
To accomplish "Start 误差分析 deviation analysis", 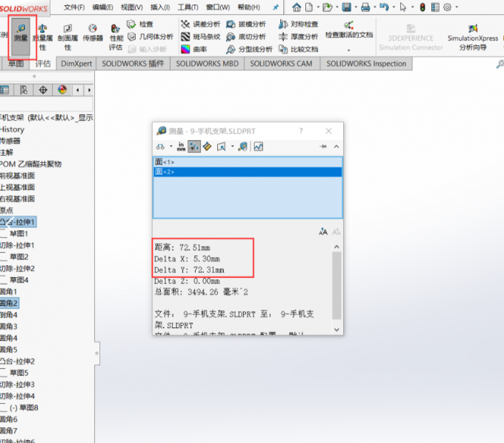I will (x=201, y=24).
